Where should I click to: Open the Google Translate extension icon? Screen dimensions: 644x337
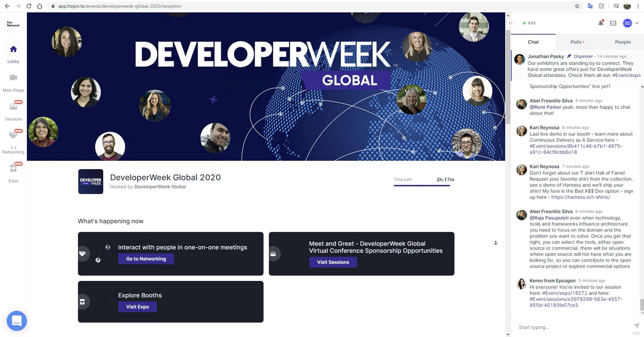[591, 6]
